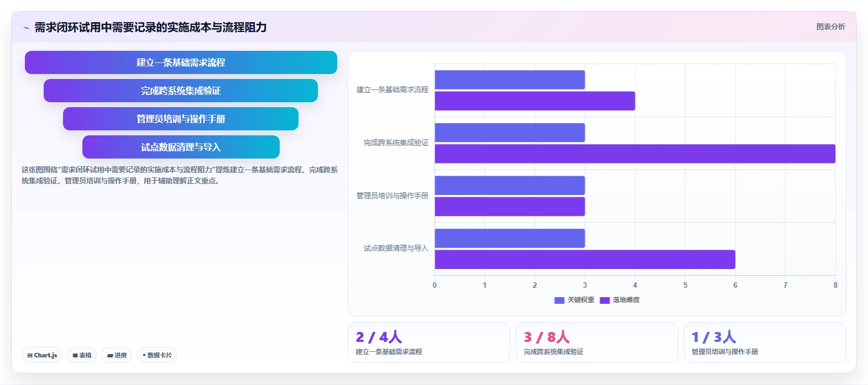Toggle the 关键权重 legend item
The height and width of the screenshot is (385, 868).
pyautogui.click(x=574, y=300)
